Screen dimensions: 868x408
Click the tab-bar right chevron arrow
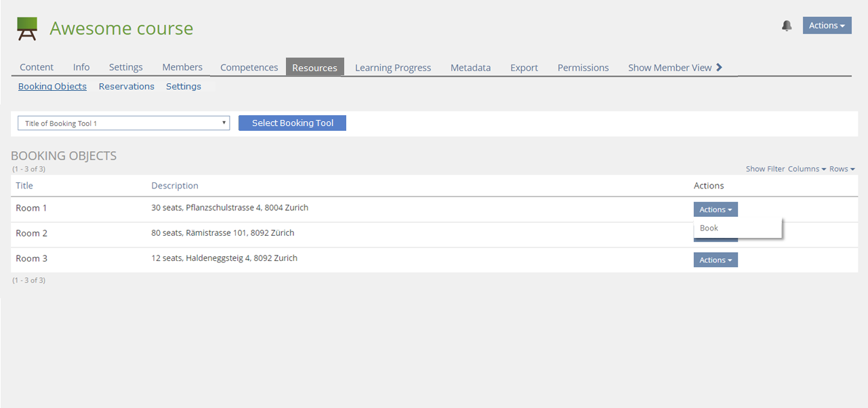coord(720,67)
